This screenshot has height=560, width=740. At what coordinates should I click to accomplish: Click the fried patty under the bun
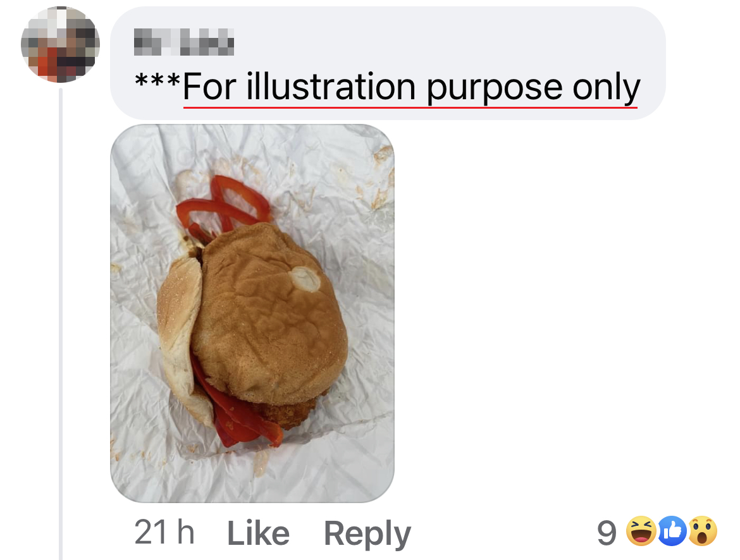(x=288, y=411)
